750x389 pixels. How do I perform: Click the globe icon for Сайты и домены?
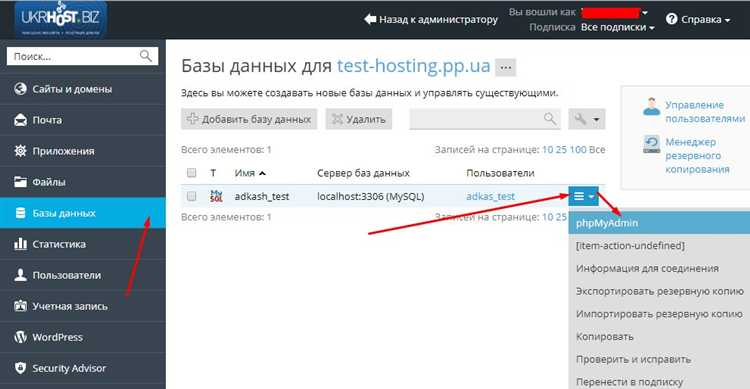tap(20, 89)
